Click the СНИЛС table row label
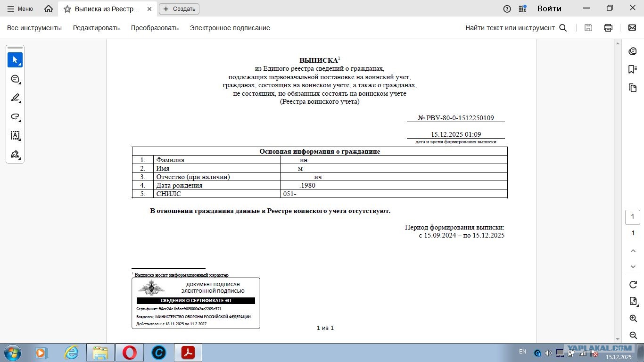Screen dimensions: 644x362 168,194
